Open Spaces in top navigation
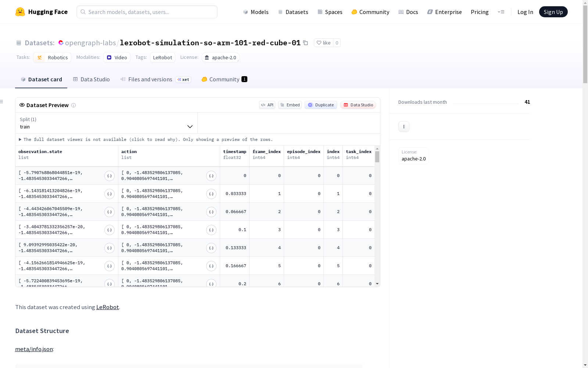The width and height of the screenshot is (588, 368). pos(330,12)
